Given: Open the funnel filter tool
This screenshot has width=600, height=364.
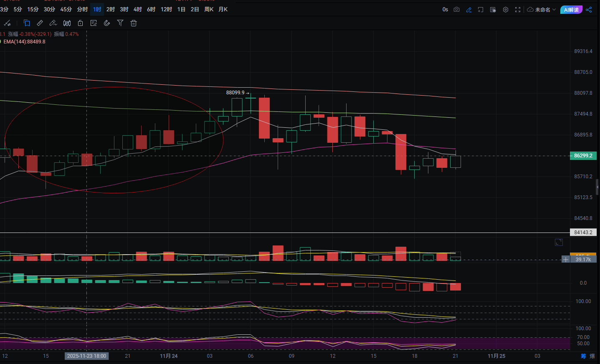Looking at the screenshot, I should pos(120,23).
